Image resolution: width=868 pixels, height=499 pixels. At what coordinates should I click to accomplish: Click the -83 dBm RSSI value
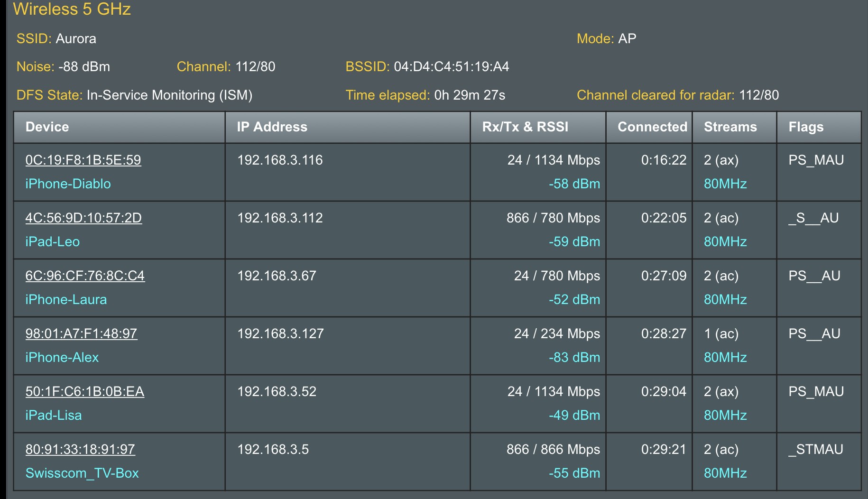574,357
